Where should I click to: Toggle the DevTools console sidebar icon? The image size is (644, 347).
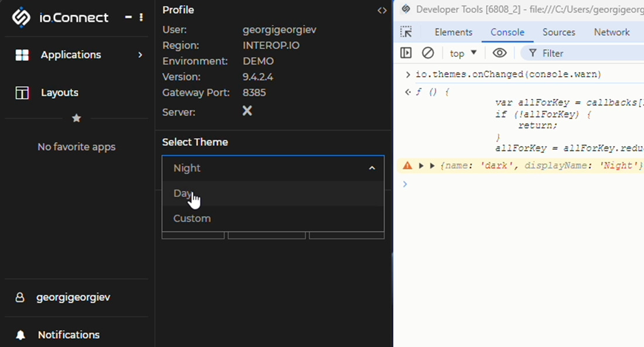click(x=406, y=53)
